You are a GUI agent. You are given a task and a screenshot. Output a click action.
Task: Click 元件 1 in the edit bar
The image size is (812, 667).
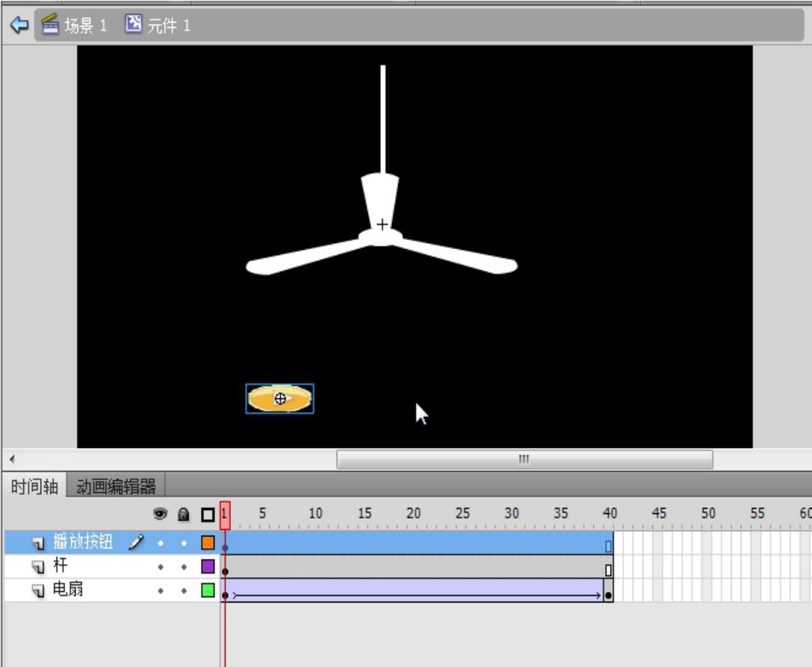tap(168, 26)
